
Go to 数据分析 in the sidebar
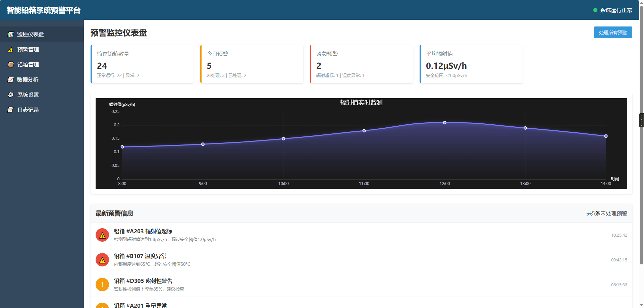pyautogui.click(x=28, y=80)
